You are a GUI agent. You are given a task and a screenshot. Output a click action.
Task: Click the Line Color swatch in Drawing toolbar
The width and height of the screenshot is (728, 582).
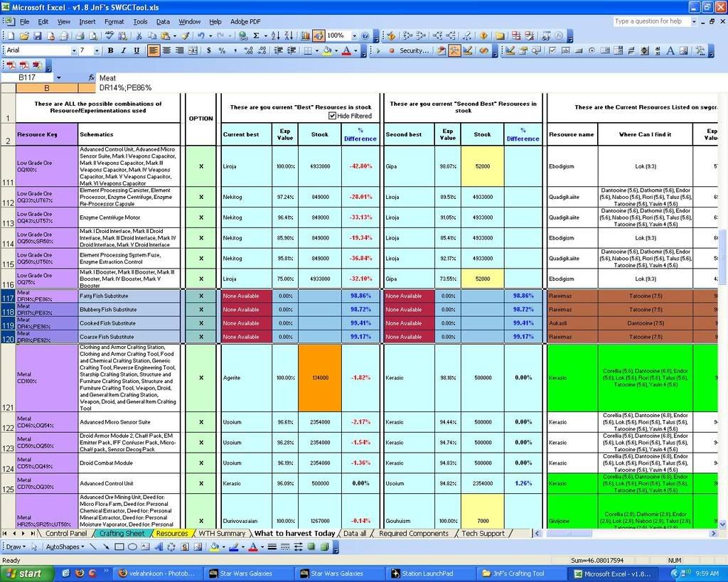click(233, 547)
